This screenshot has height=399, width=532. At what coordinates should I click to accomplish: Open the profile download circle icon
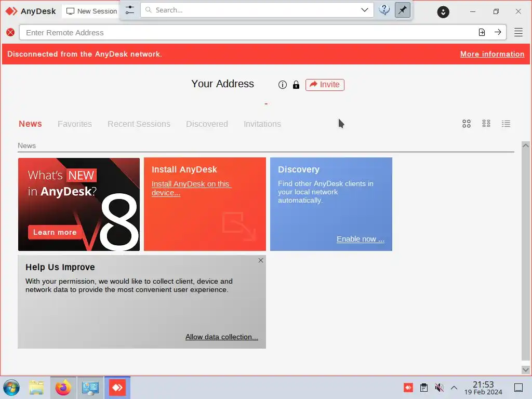443,12
